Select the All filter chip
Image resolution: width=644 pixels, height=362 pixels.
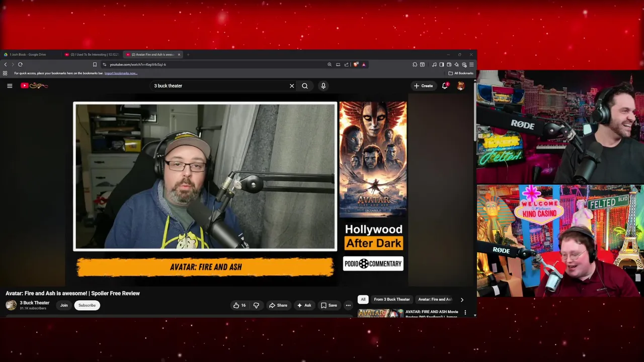tap(363, 299)
